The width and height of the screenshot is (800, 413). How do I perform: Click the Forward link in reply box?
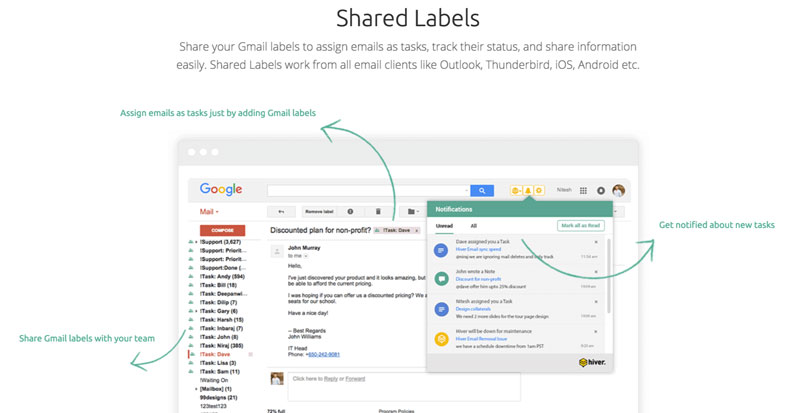355,379
